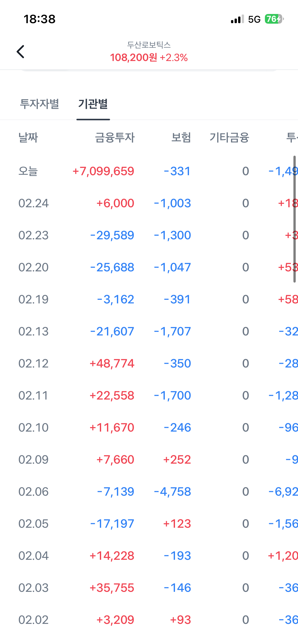Tap the 기타금융 column header
The image size is (298, 644).
(229, 138)
